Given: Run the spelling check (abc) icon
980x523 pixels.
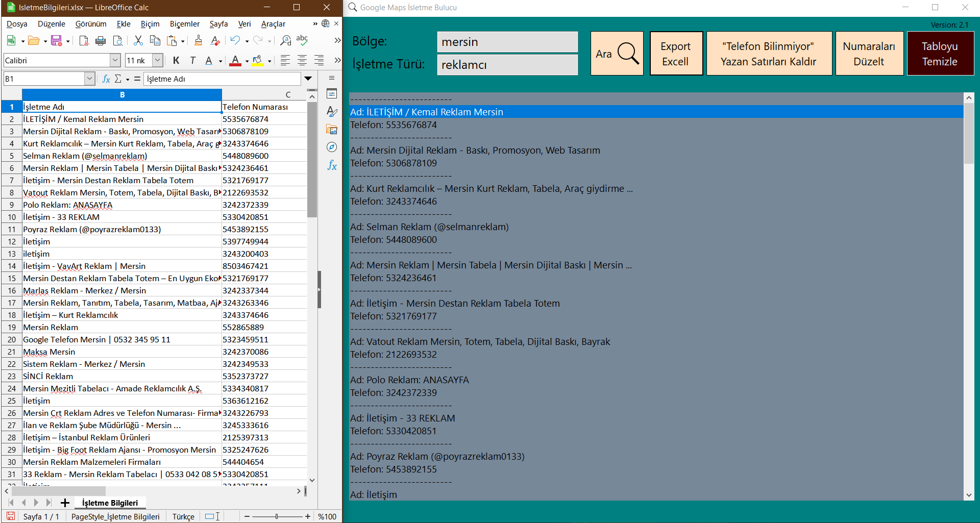Looking at the screenshot, I should point(302,40).
